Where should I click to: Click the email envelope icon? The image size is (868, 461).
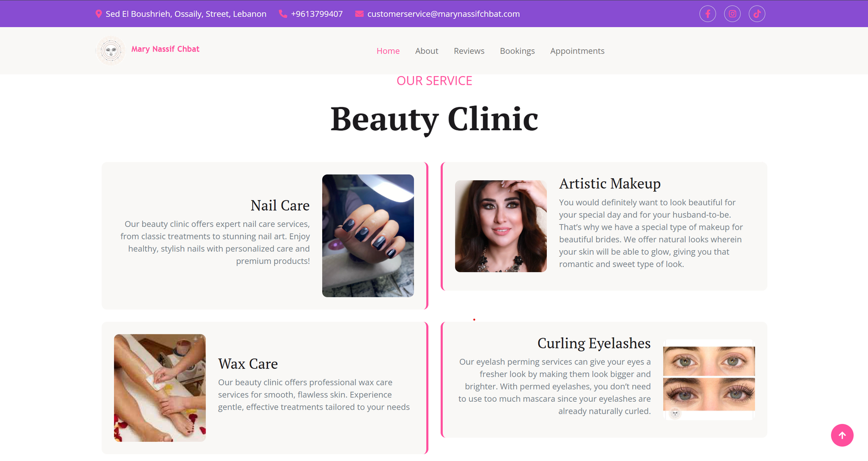click(x=359, y=14)
